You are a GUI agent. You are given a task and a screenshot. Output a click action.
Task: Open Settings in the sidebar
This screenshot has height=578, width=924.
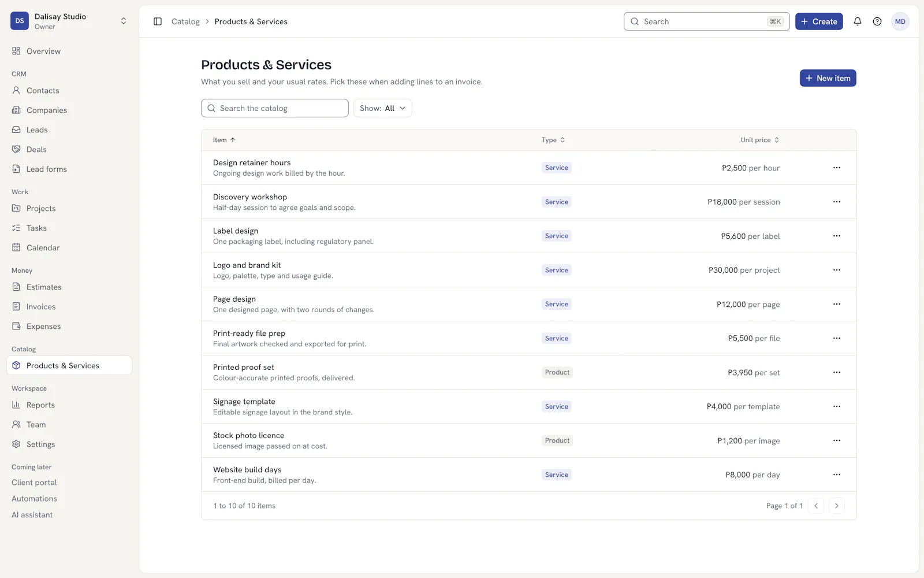[x=69, y=444]
